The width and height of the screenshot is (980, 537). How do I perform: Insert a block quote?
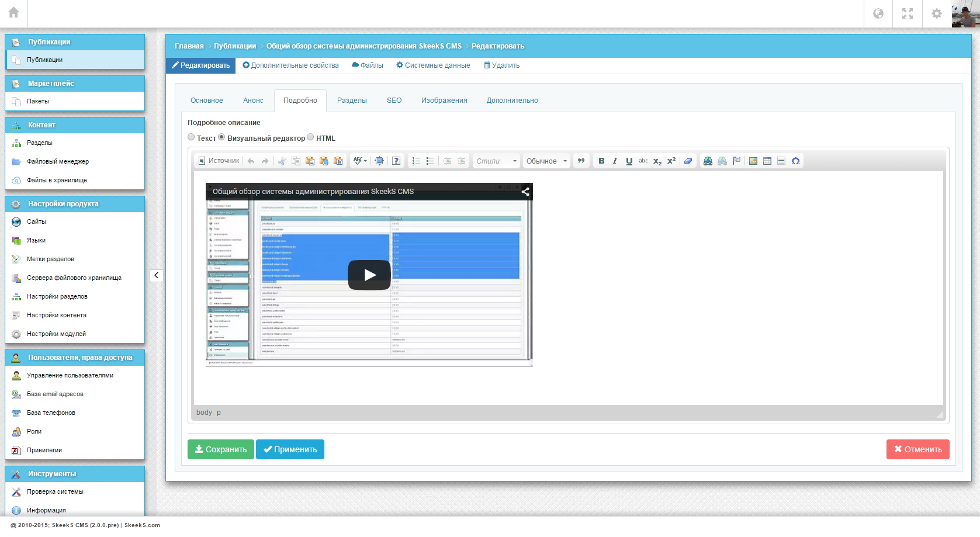coord(581,161)
